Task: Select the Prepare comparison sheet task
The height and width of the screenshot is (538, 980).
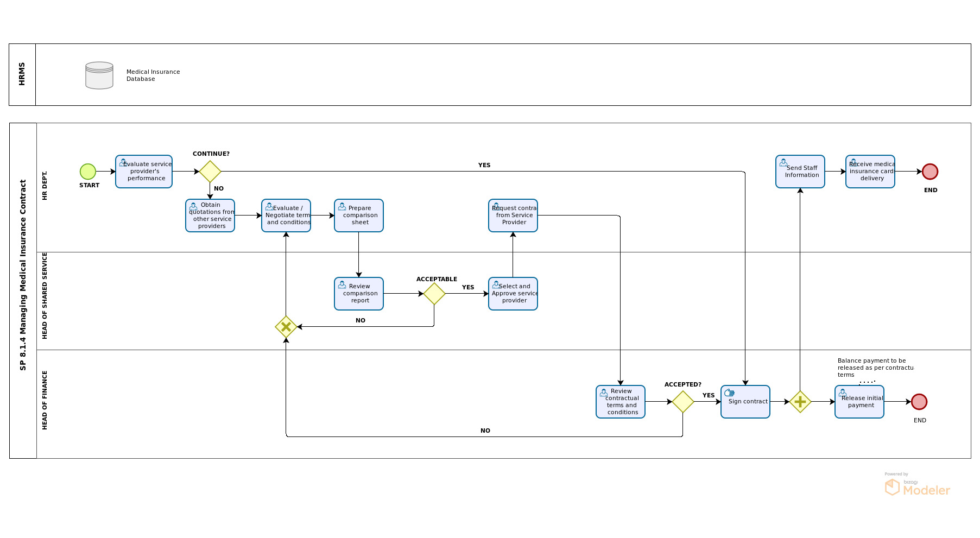Action: coord(359,216)
